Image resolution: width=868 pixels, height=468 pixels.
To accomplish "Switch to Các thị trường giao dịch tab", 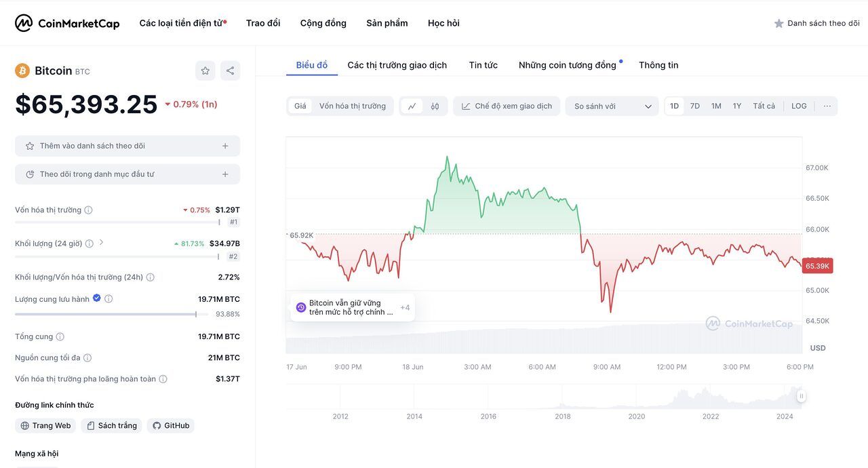I will click(397, 65).
